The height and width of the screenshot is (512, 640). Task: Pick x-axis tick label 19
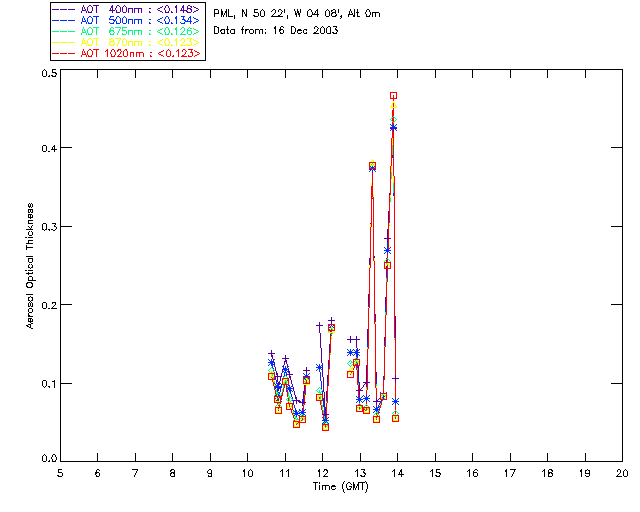coord(585,473)
